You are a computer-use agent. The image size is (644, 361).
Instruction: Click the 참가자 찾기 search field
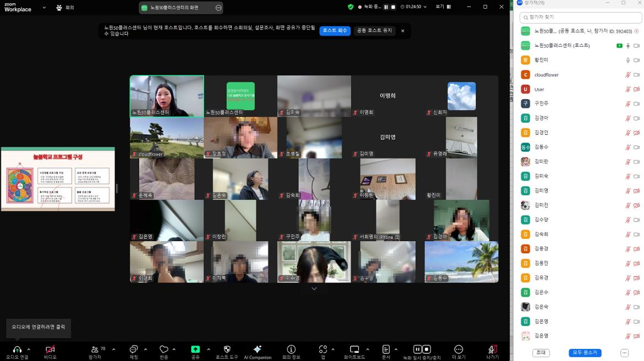click(580, 18)
